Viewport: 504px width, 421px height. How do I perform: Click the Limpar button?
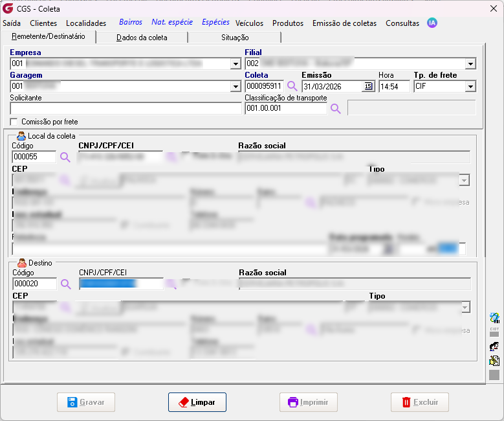[197, 402]
